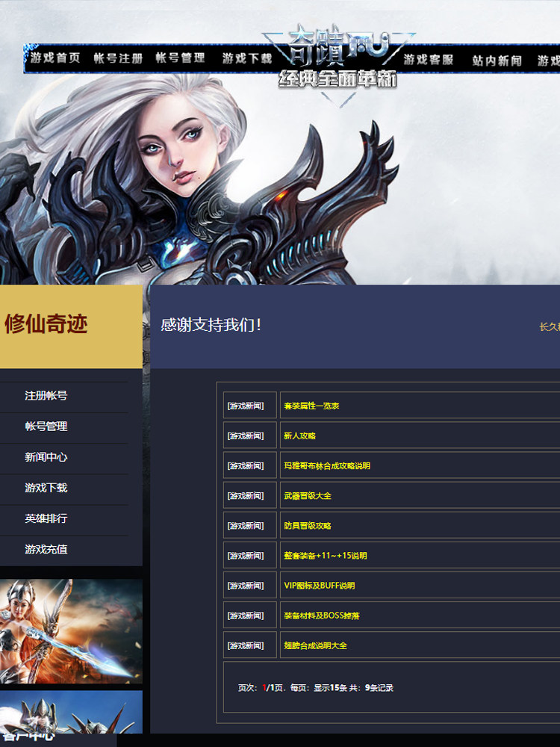Open 游戏客服 in top navigation bar
This screenshot has width=560, height=747.
(x=429, y=60)
